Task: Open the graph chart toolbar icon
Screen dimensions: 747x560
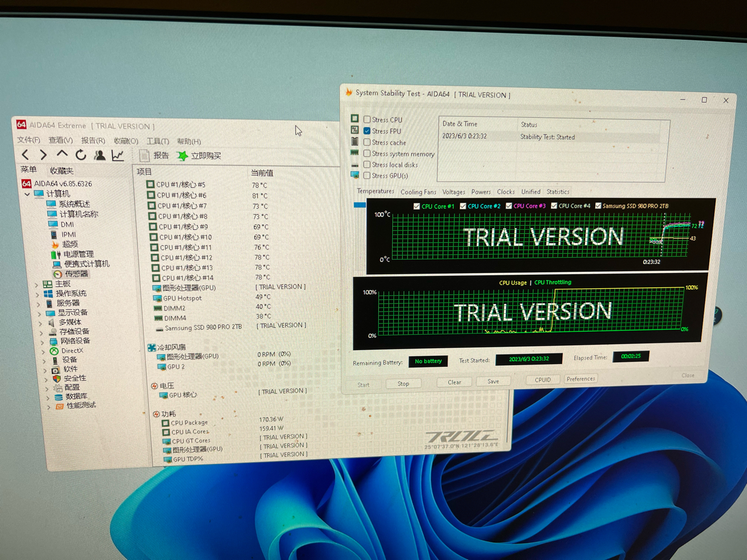Action: (118, 155)
